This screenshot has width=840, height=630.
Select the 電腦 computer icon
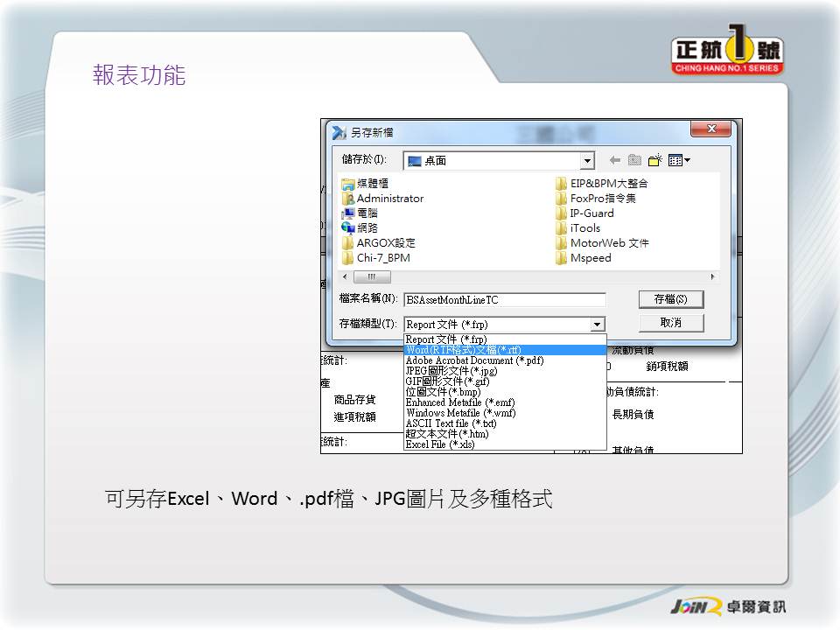[367, 213]
